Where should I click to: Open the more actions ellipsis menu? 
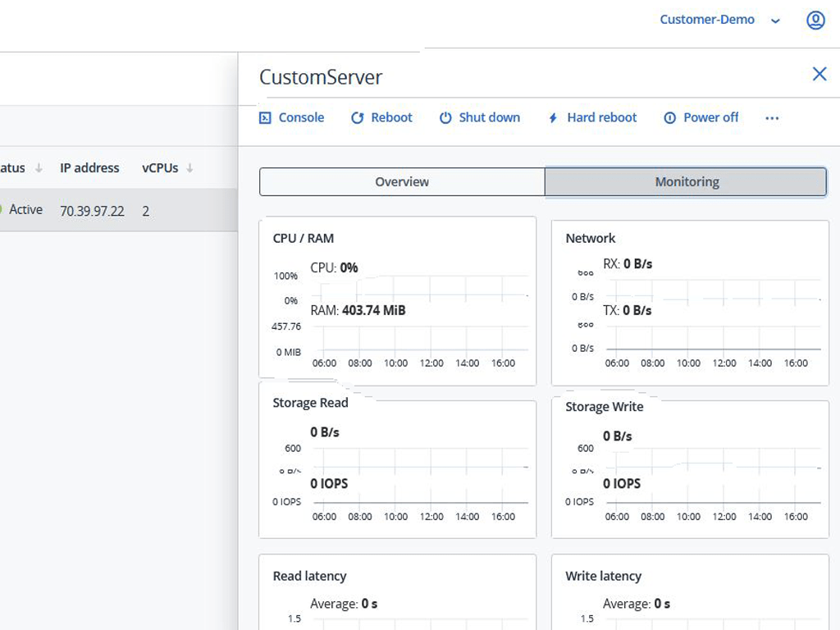tap(771, 118)
